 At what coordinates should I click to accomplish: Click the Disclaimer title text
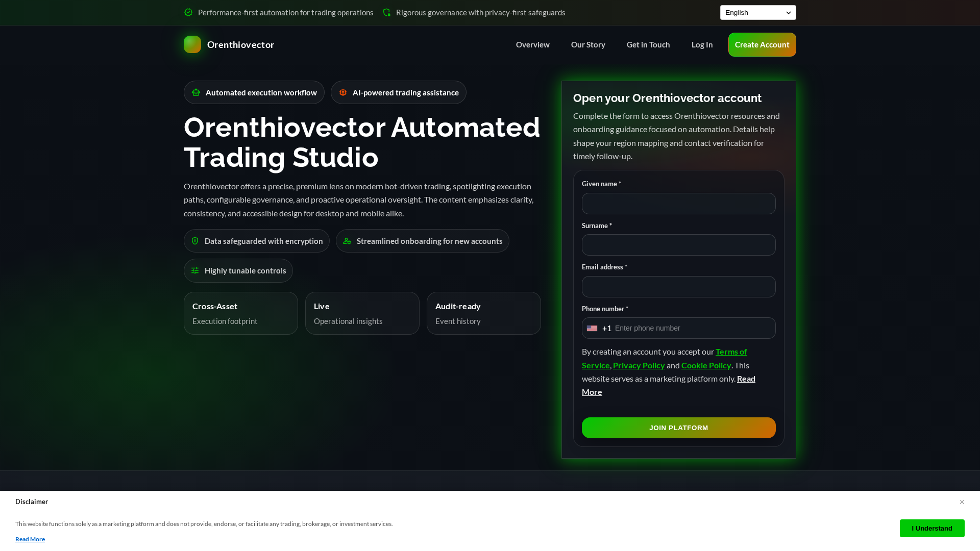pyautogui.click(x=32, y=502)
